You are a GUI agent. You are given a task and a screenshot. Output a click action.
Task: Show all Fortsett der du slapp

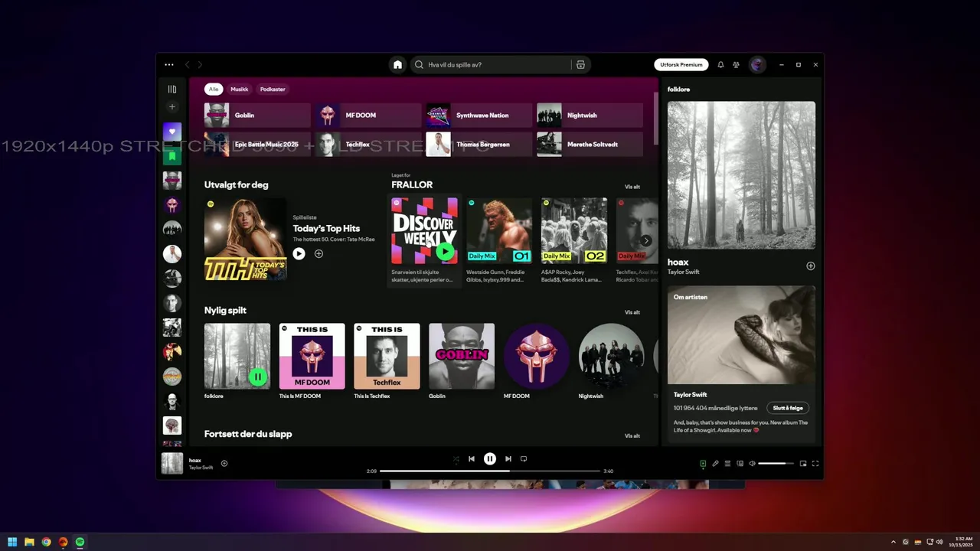(632, 435)
